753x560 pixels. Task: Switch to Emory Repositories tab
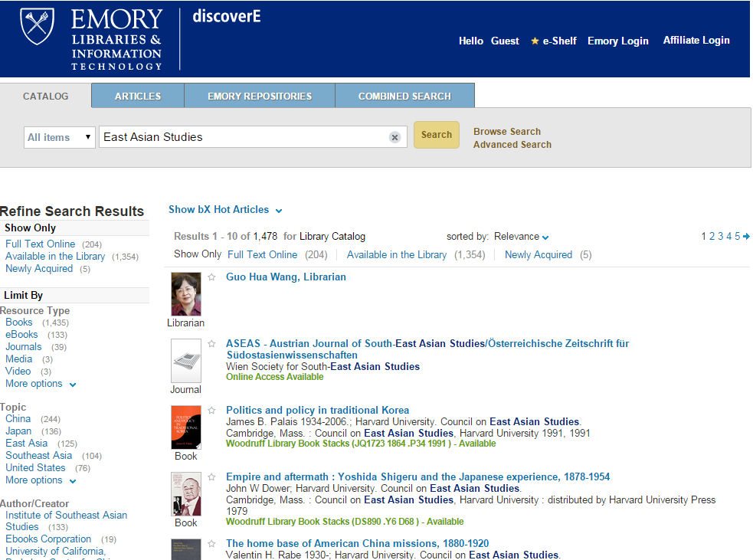260,96
